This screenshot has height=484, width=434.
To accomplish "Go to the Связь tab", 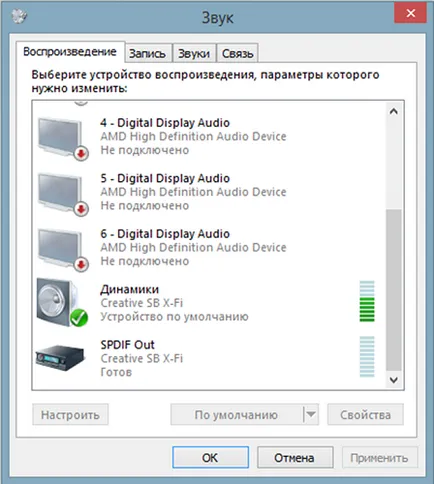I will coord(237,53).
